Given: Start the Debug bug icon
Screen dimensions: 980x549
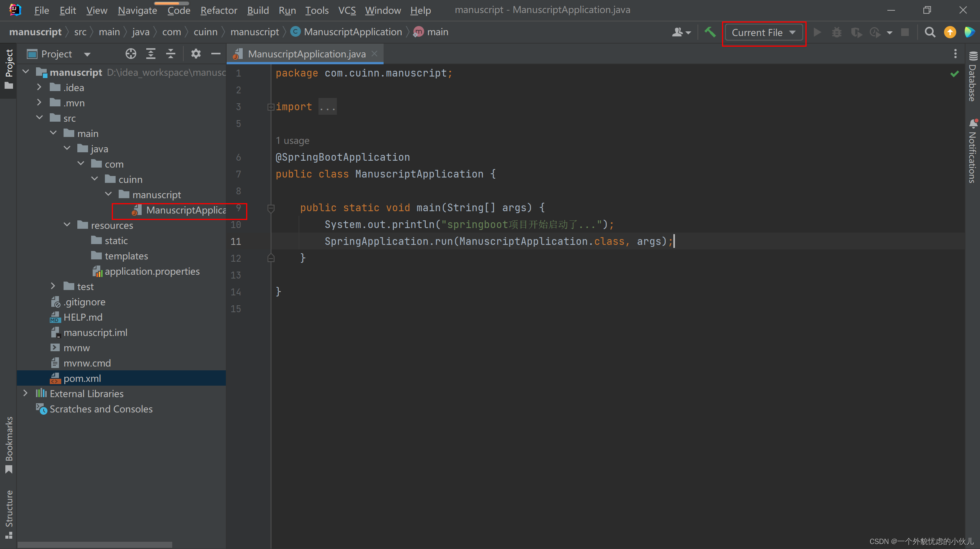Looking at the screenshot, I should click(836, 32).
